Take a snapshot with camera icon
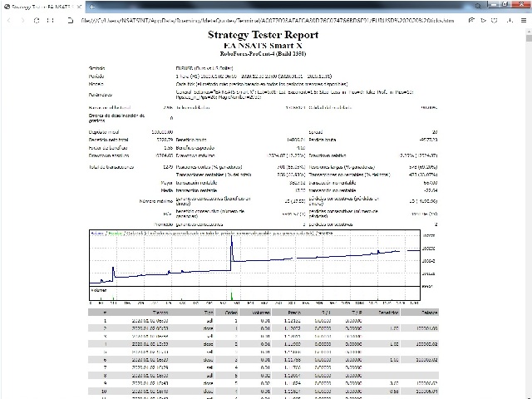 pyautogui.click(x=471, y=20)
